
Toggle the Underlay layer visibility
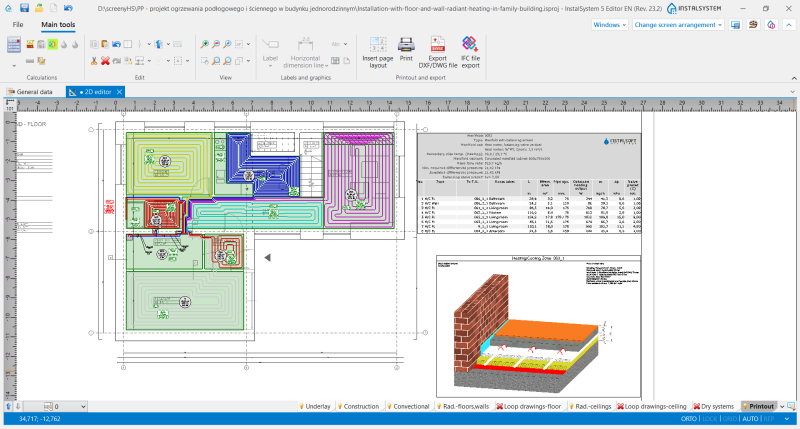click(x=314, y=407)
